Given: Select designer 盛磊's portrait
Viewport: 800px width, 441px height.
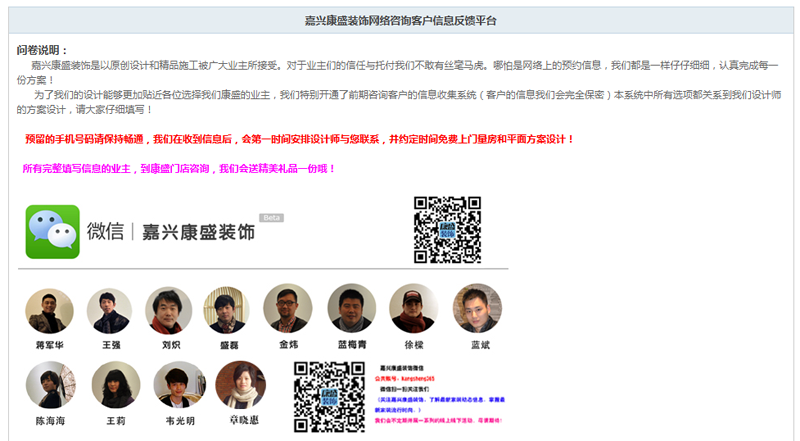Looking at the screenshot, I should pyautogui.click(x=227, y=310).
